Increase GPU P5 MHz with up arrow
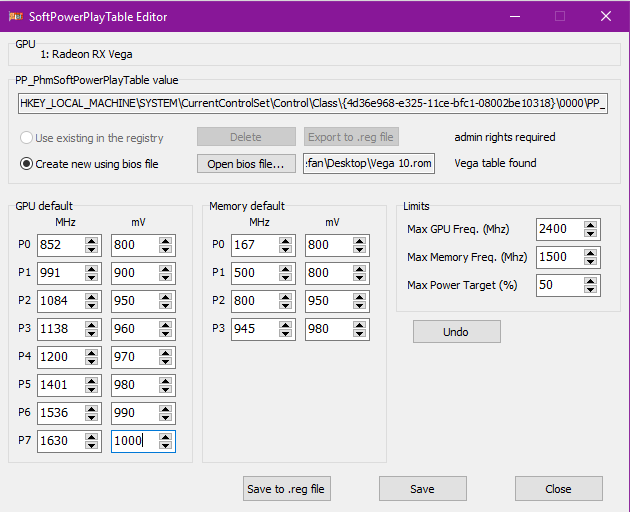Screen dimensions: 630x512 [x=91, y=381]
